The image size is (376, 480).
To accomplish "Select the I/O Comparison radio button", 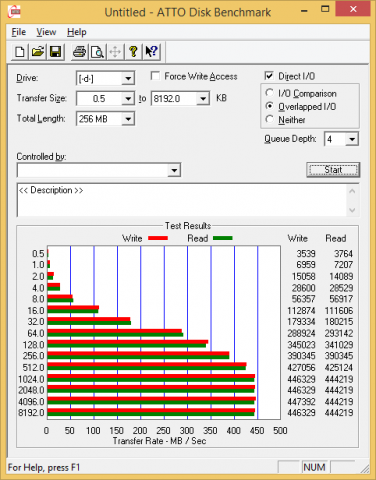I will (269, 93).
